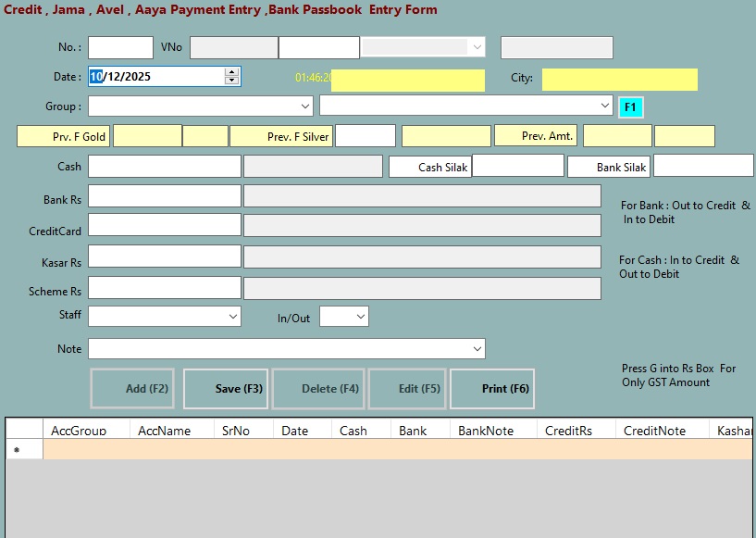
Task: Click the Edit (F5) button
Action: 407,389
